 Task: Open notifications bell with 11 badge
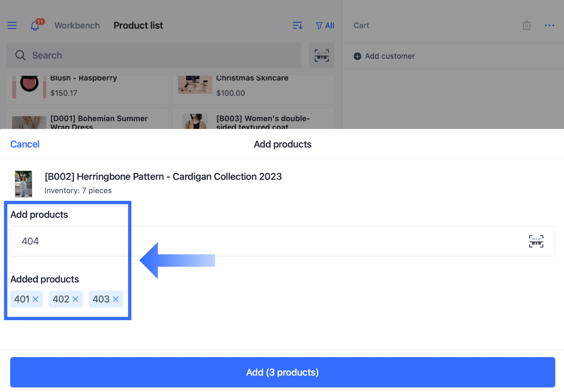click(x=35, y=26)
